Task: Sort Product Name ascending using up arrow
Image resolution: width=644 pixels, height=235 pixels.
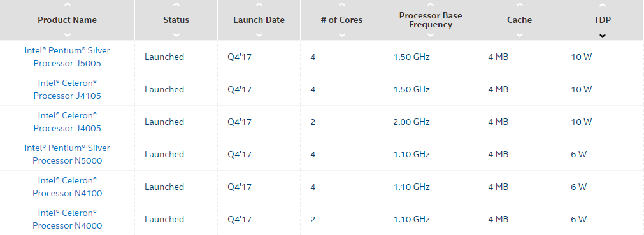Action: tap(68, 5)
